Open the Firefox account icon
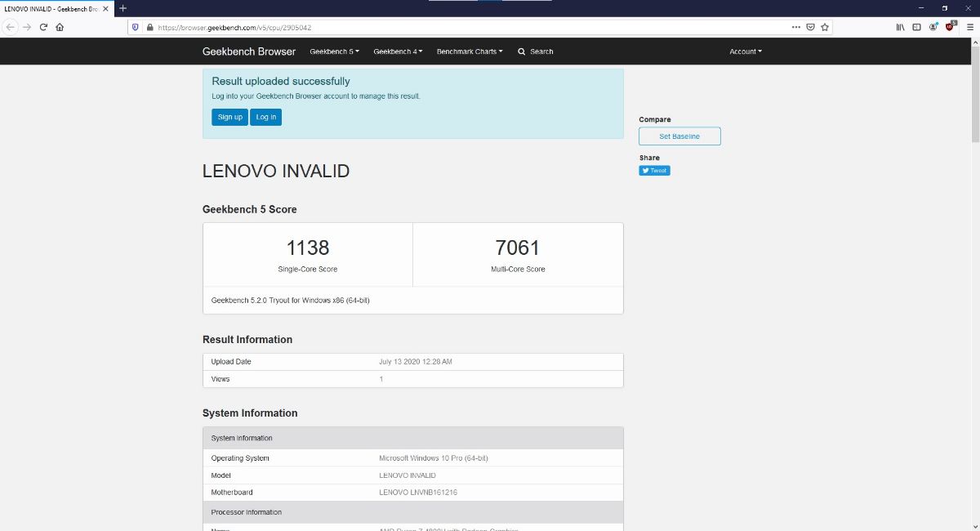 (933, 27)
